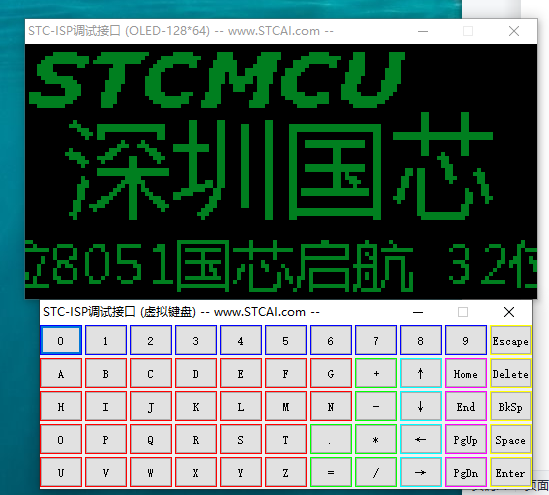Click the digit 5 virtual key
Screen dimensions: 549x495
pos(286,340)
